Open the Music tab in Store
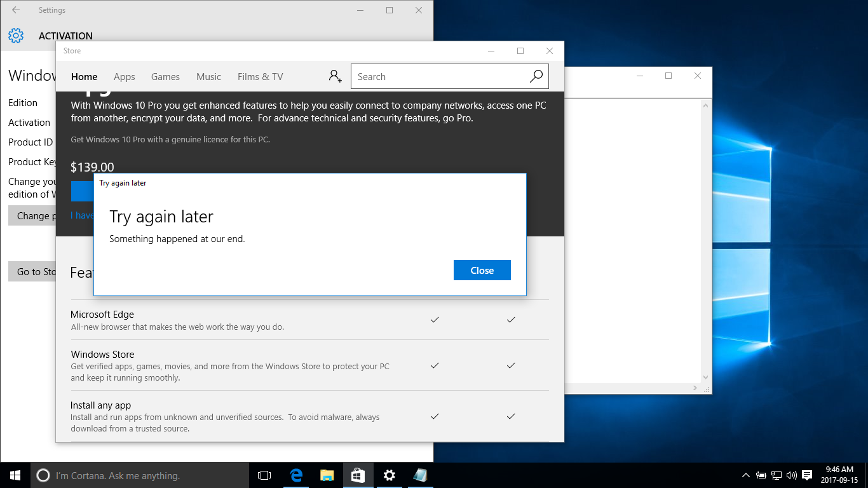868x488 pixels. [208, 77]
